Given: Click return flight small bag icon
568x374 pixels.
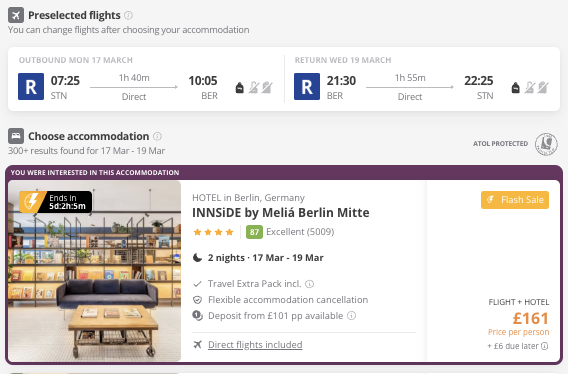Looking at the screenshot, I should pyautogui.click(x=515, y=87).
